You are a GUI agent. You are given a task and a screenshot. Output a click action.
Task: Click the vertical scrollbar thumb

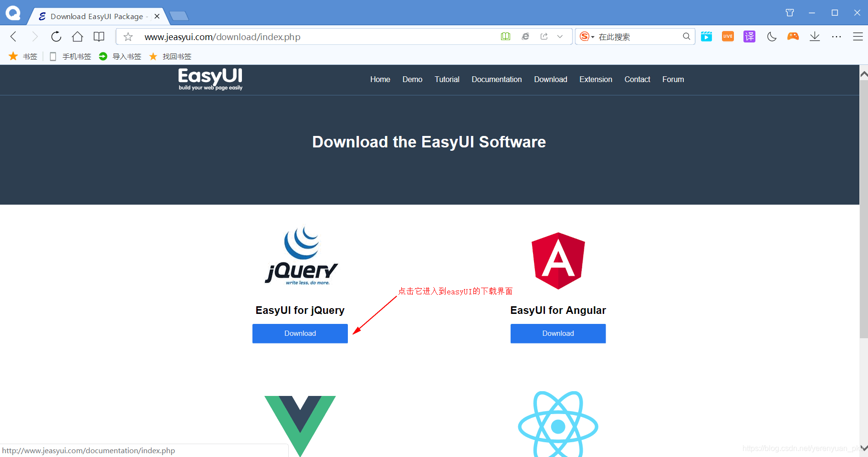click(864, 209)
